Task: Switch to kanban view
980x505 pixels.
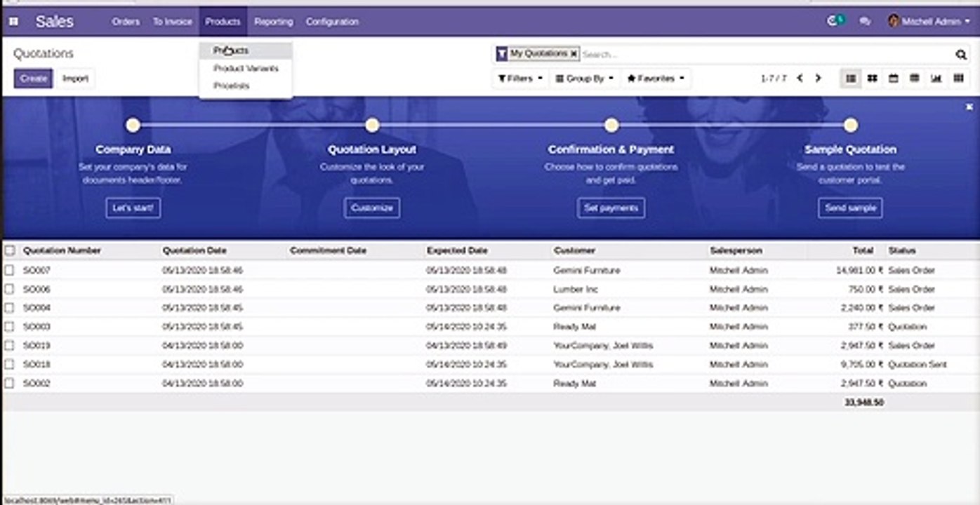Action: tap(872, 79)
